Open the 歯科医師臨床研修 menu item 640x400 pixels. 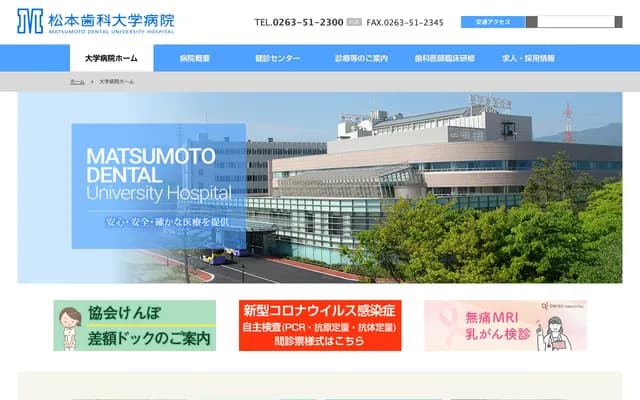[x=444, y=58]
